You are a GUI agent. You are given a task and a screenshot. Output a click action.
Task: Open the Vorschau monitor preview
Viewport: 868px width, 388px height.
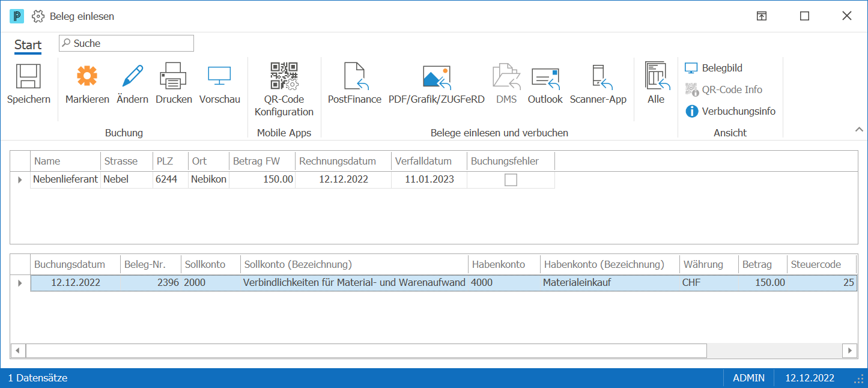(219, 76)
